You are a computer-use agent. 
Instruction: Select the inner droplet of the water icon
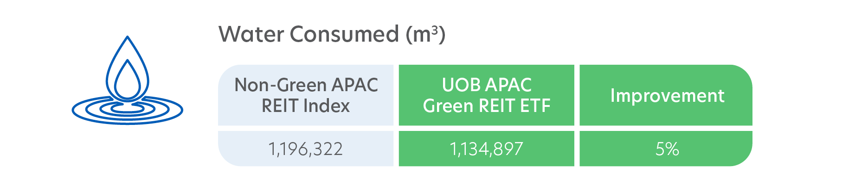128,80
